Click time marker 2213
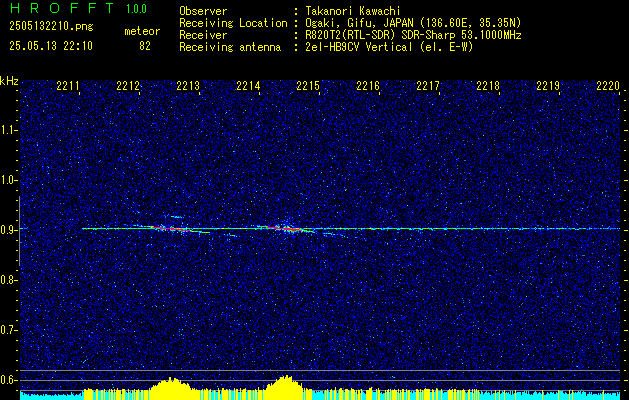The width and height of the screenshot is (629, 400). [x=188, y=85]
